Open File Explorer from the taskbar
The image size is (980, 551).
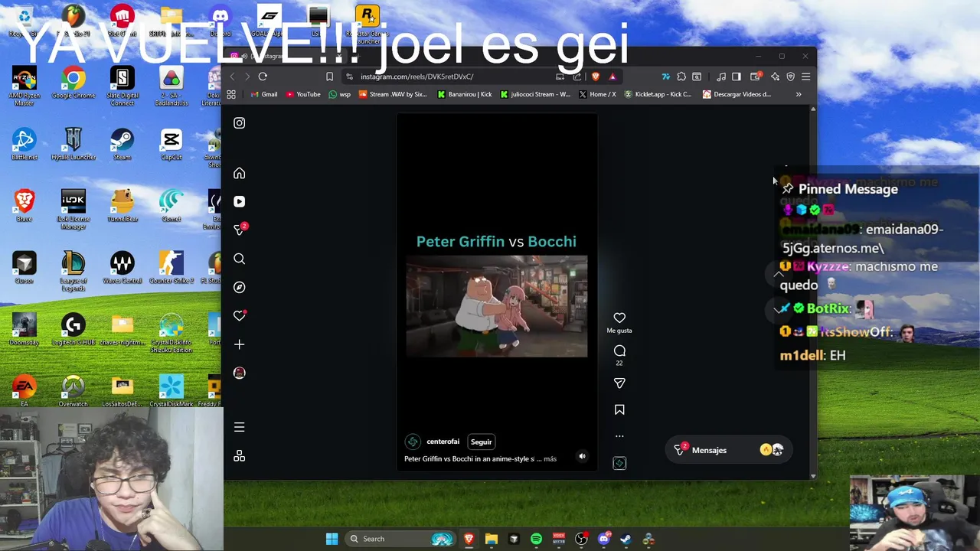tap(492, 539)
